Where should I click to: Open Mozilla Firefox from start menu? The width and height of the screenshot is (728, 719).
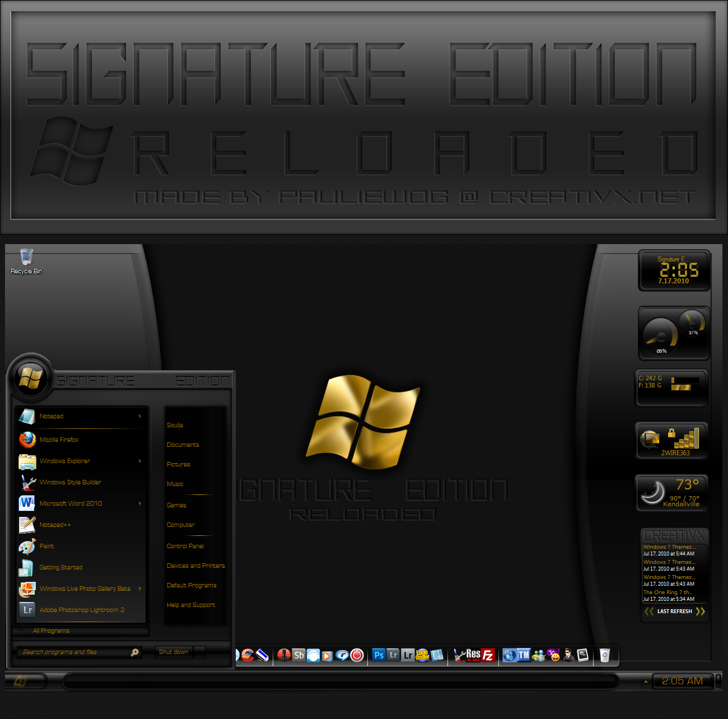81,440
